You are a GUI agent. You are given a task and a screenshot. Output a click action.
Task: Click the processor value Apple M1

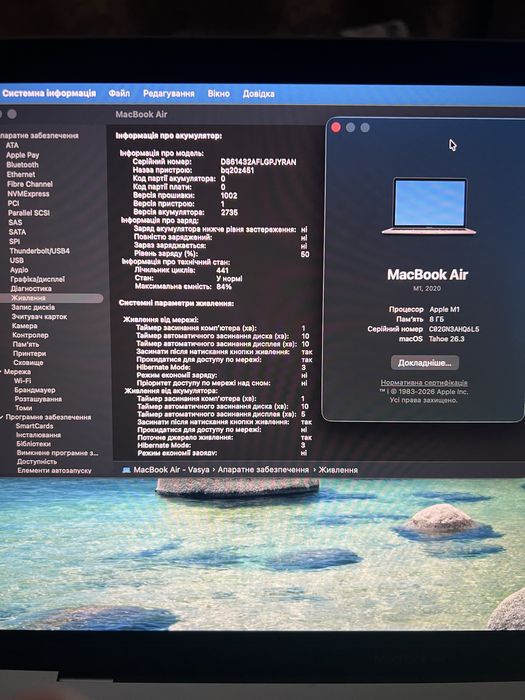(445, 309)
